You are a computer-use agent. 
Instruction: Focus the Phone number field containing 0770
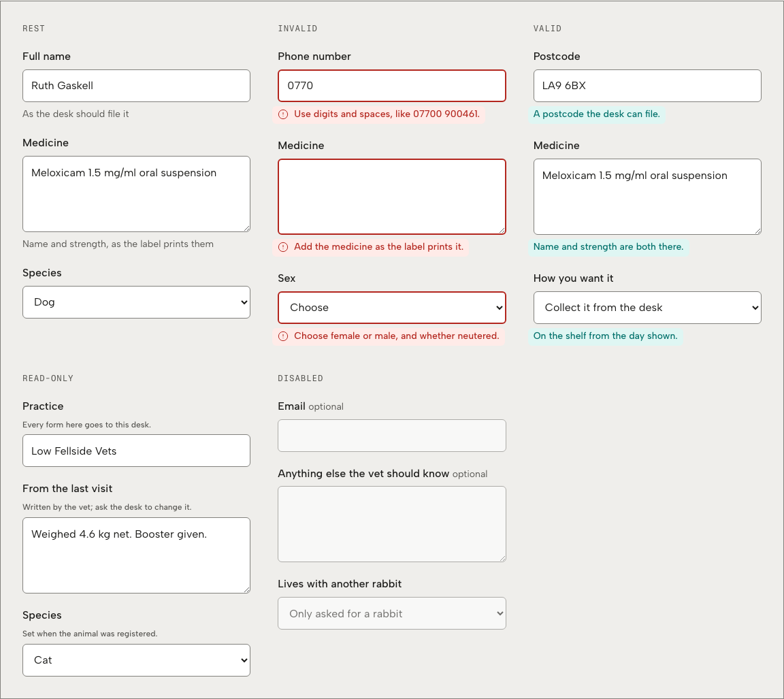point(392,86)
